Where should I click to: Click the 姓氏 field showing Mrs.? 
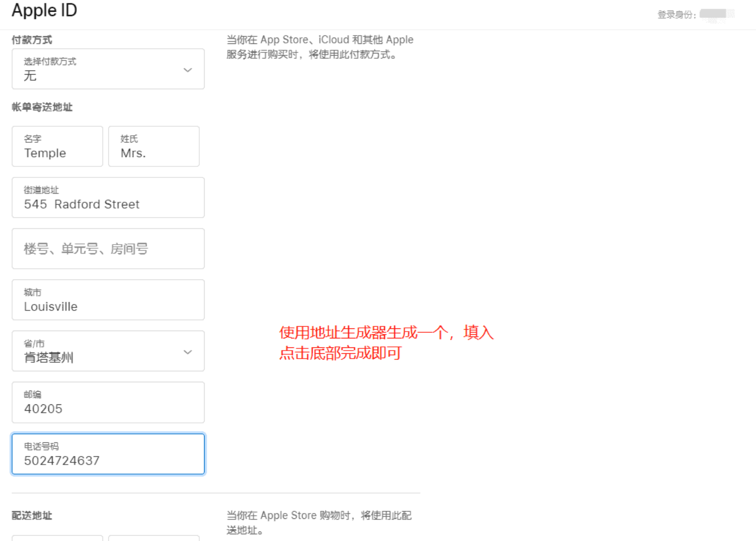pos(153,147)
